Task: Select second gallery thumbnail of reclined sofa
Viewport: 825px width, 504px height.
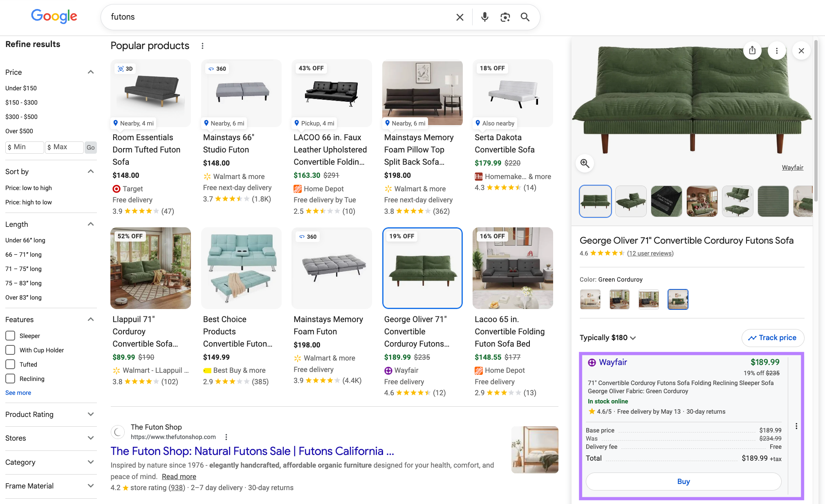Action: 631,201
